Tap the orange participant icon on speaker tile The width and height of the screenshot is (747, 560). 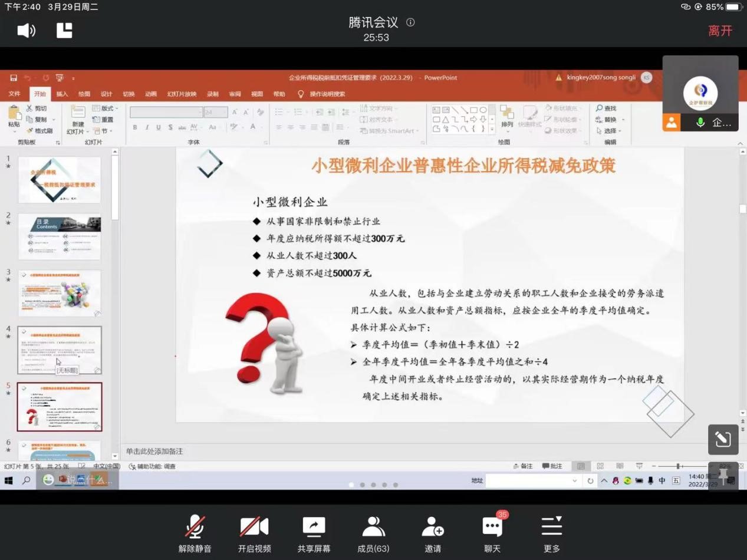pos(672,123)
